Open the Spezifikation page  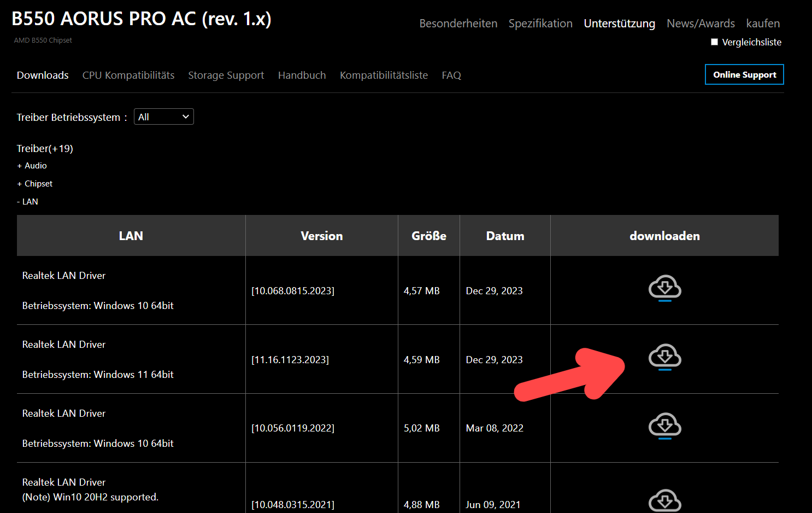click(x=540, y=24)
